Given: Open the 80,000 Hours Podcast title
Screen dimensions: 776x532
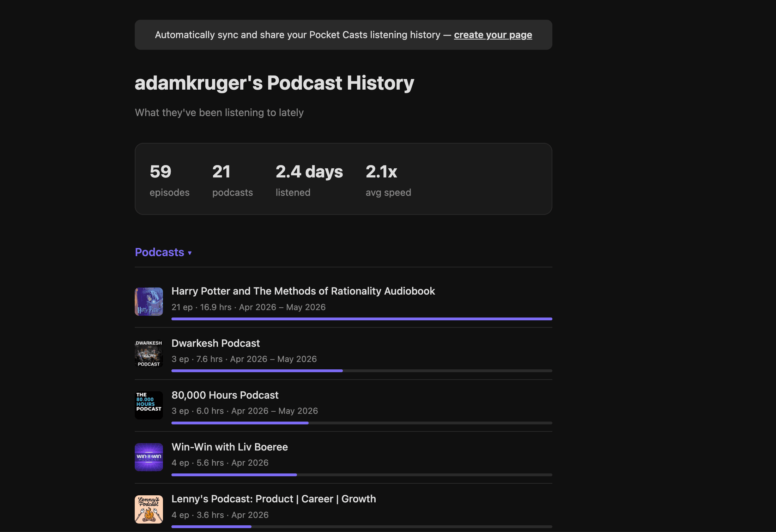Looking at the screenshot, I should 225,395.
